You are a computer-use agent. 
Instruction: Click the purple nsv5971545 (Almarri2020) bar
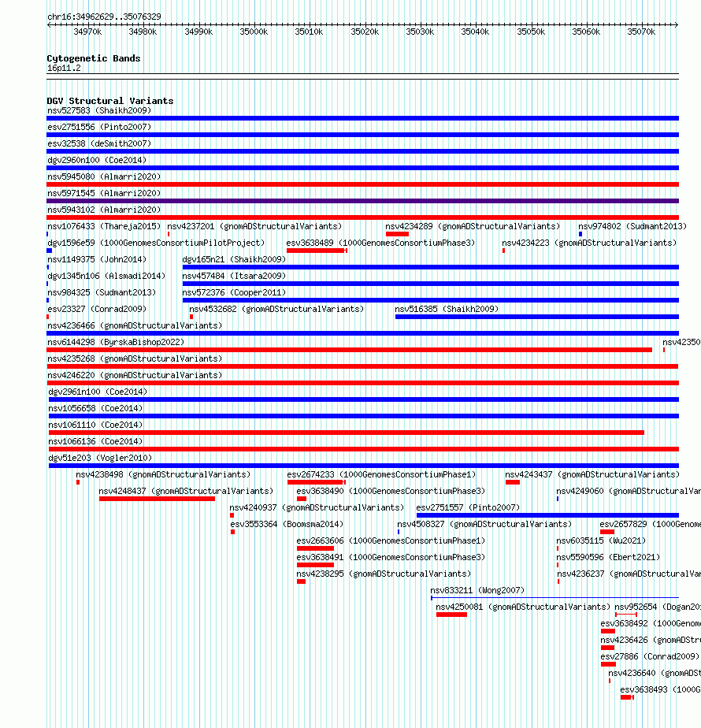click(x=362, y=201)
